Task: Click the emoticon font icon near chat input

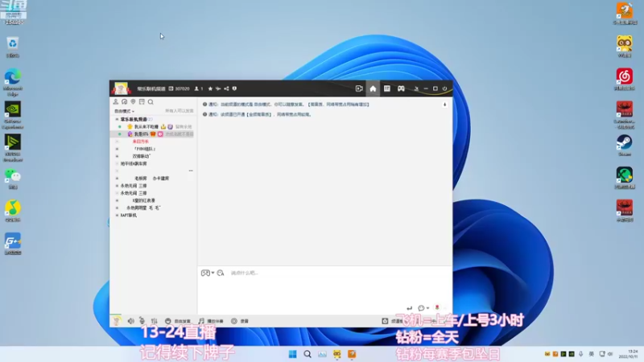Action: [x=221, y=273]
